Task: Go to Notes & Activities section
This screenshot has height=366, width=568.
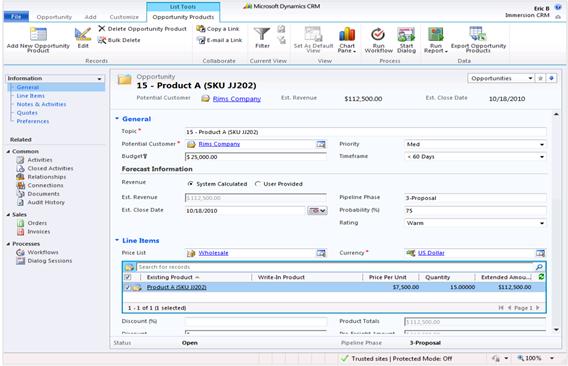Action: point(41,104)
